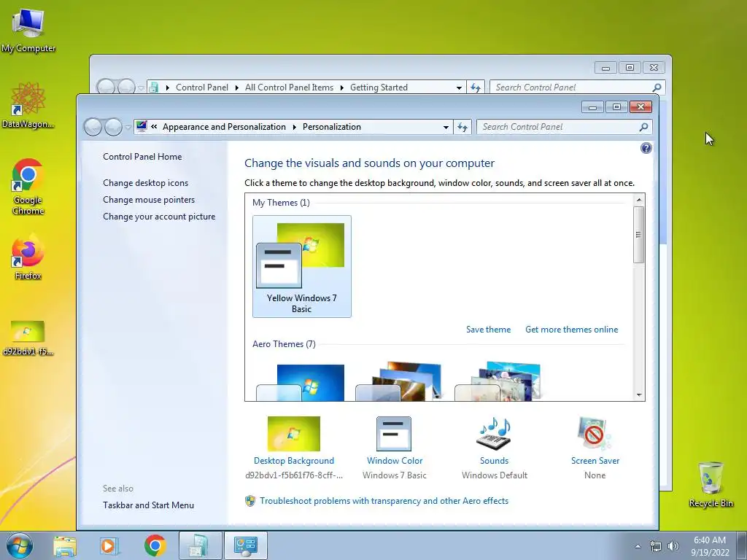Click the refresh icon in Personalization window

click(462, 127)
